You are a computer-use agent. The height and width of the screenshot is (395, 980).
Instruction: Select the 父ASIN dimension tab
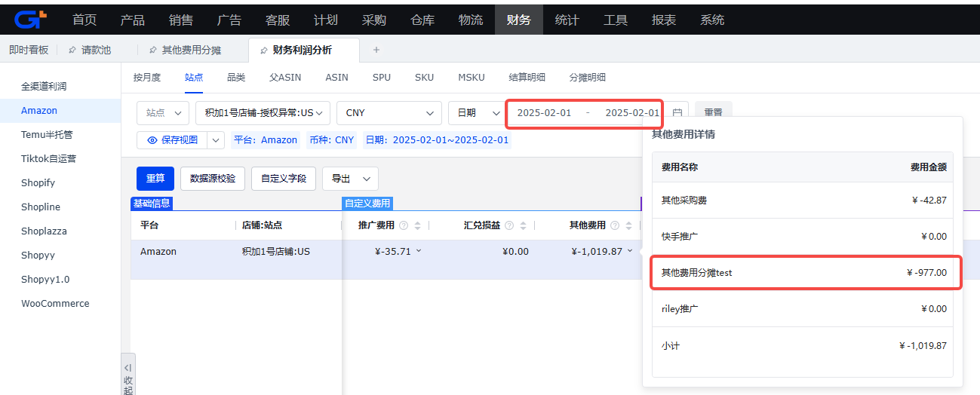click(285, 77)
